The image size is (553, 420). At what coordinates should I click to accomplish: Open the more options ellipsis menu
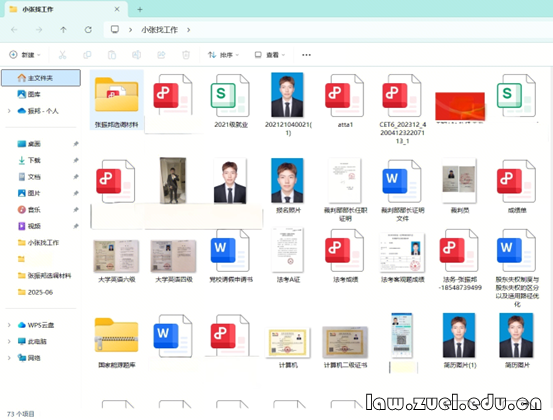[306, 55]
